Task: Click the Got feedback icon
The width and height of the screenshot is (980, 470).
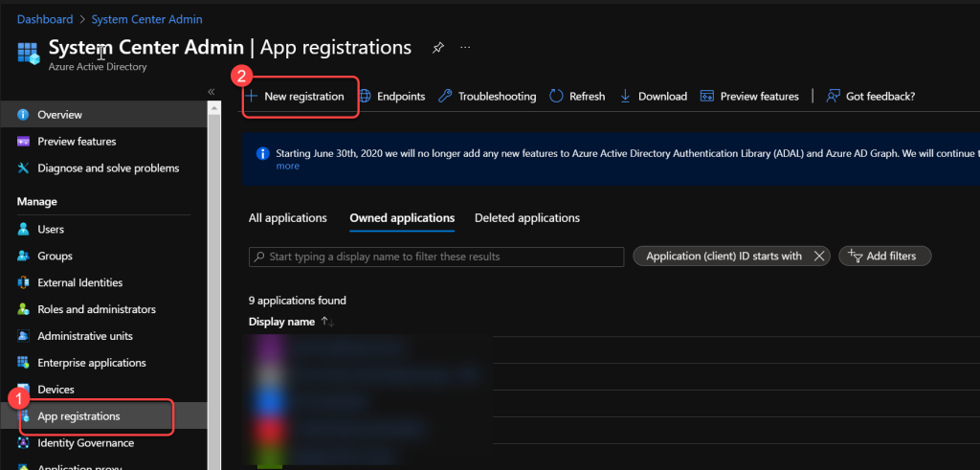Action: 833,96
